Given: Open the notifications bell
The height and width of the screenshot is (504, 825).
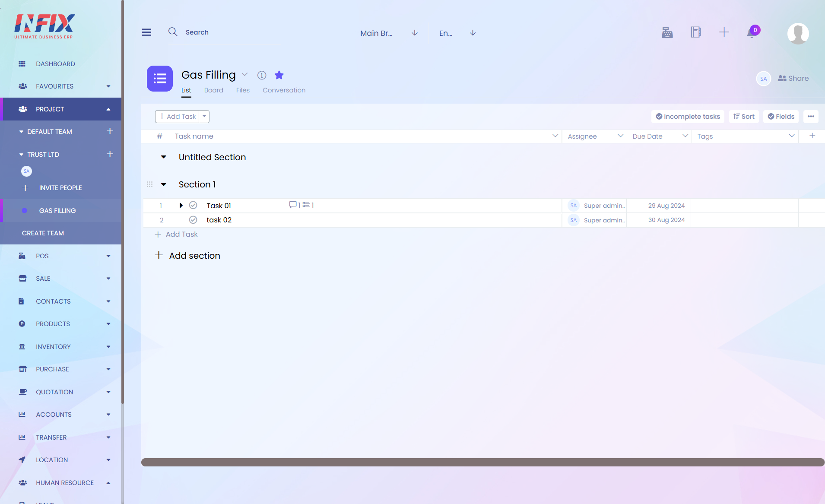Looking at the screenshot, I should click(752, 33).
